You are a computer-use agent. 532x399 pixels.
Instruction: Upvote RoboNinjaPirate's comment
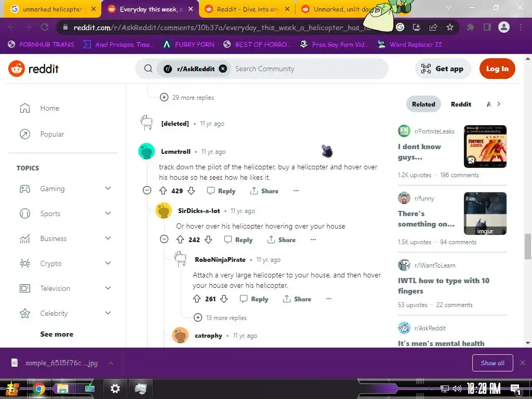(x=197, y=299)
